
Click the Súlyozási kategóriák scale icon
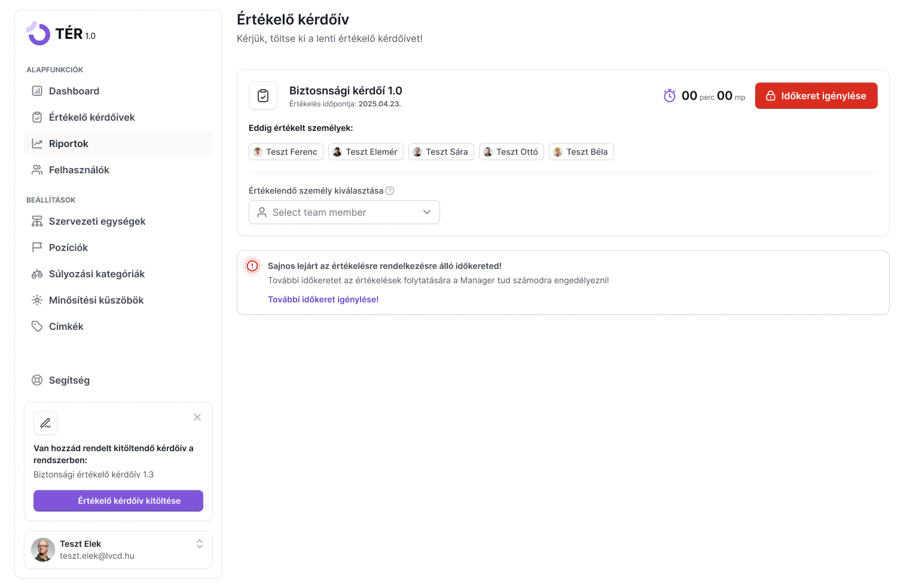click(x=37, y=274)
